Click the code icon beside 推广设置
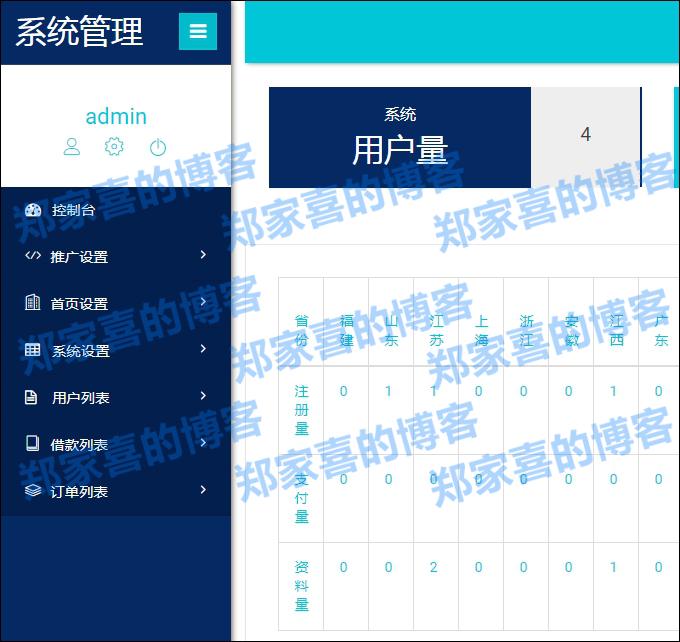Viewport: 680px width, 642px height. pos(33,255)
